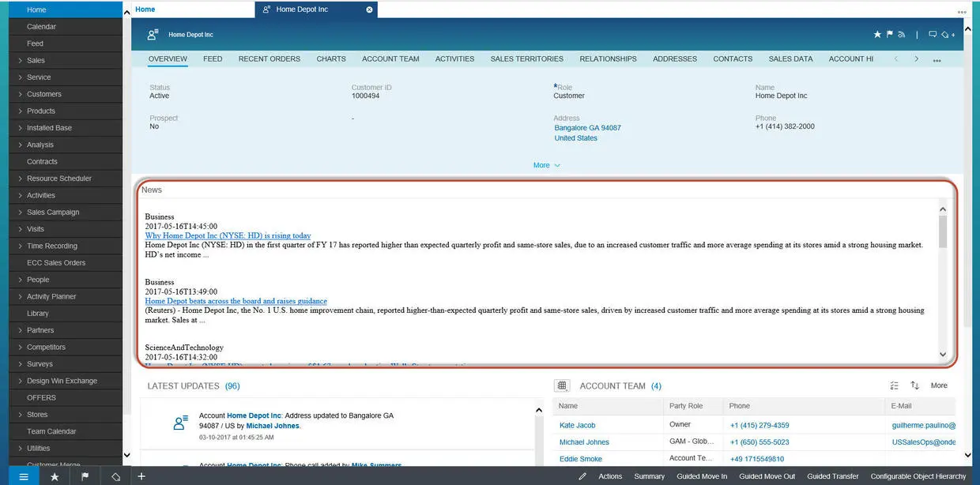Click the favorites star in the bottom bar
The height and width of the screenshot is (485, 980).
(55, 476)
